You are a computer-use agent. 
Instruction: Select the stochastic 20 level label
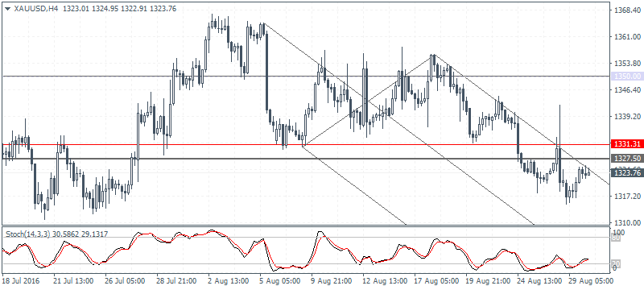[x=616, y=263]
